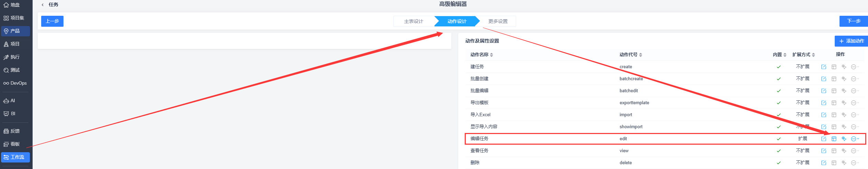Click the extension key icon for 编辑任务
This screenshot has height=169, width=868.
(x=844, y=139)
